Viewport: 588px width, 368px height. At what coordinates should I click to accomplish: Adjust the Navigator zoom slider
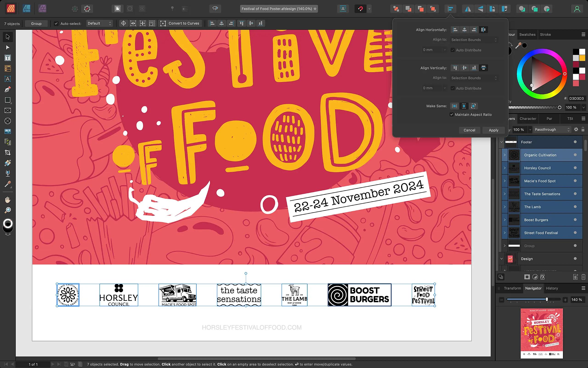tap(547, 300)
